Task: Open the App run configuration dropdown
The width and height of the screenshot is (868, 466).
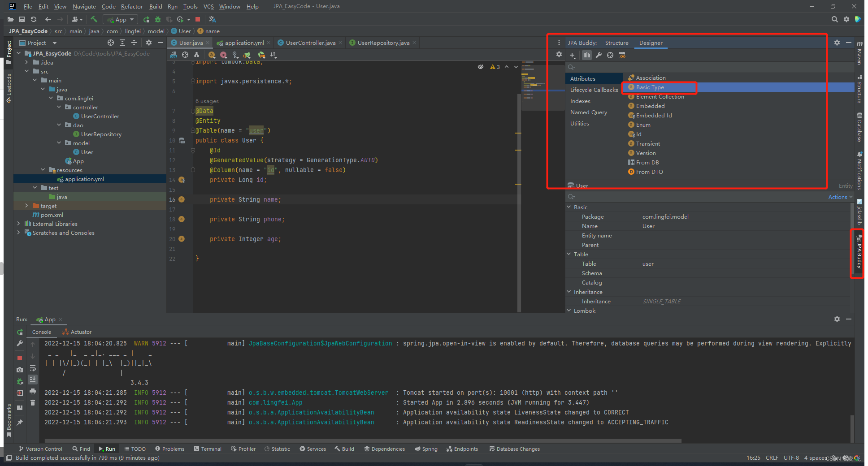Action: [x=120, y=19]
